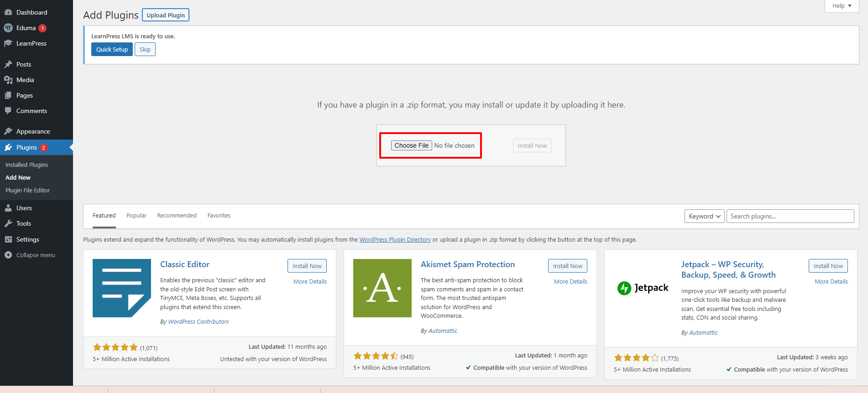Install the Jetpack plugin
Screen dimensions: 868x393
(828, 266)
